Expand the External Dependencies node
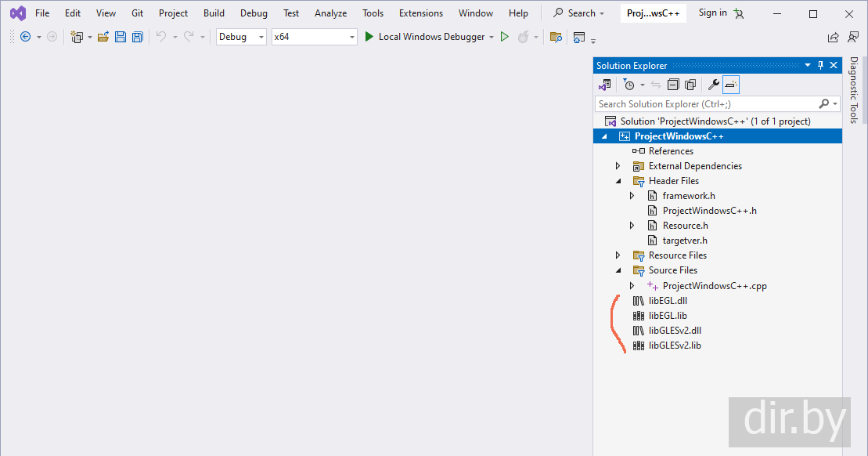 [x=618, y=166]
